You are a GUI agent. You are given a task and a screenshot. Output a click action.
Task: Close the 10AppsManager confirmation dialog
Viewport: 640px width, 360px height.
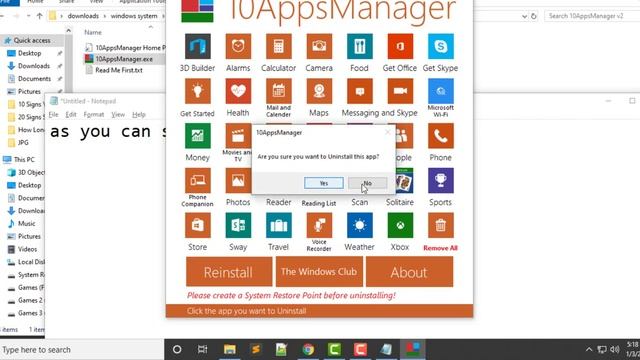387,132
